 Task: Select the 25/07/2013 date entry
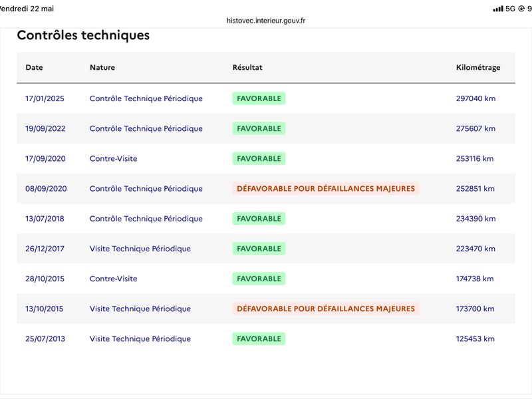click(x=45, y=338)
